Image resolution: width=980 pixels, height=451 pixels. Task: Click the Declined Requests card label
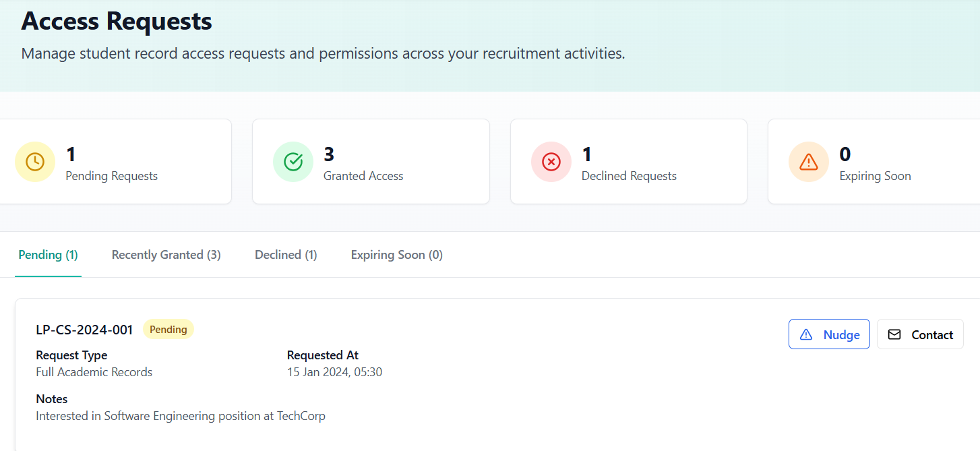click(x=628, y=176)
